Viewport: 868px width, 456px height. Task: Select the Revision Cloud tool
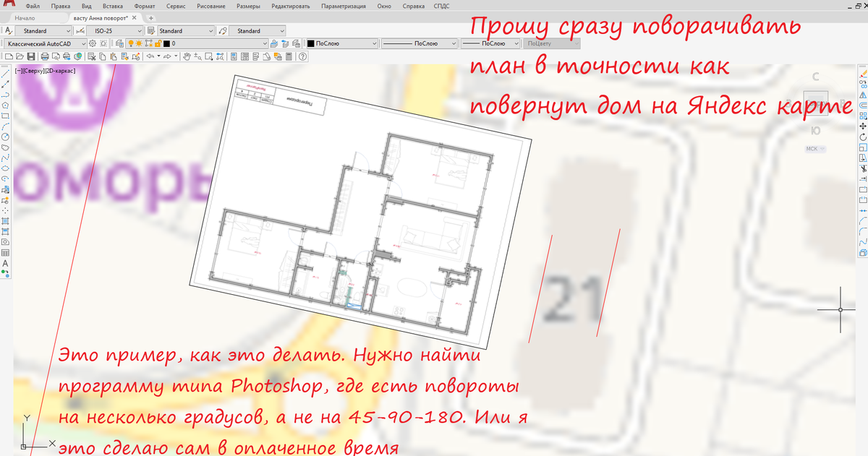5,147
